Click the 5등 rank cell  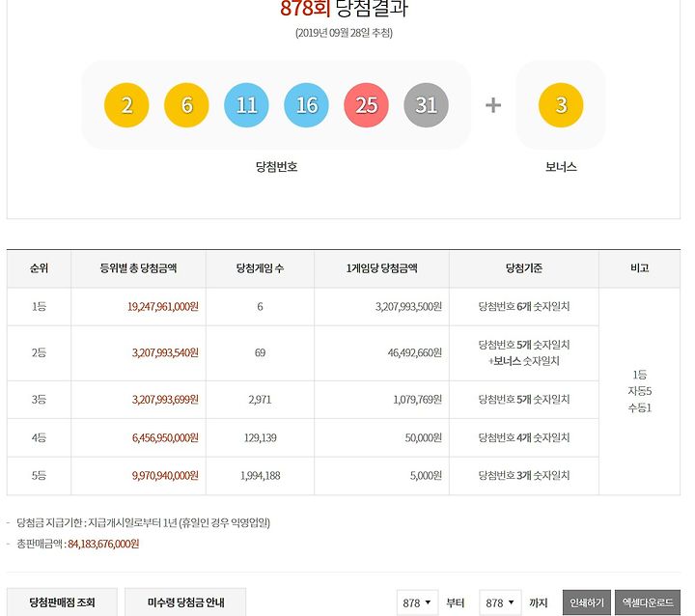39,475
